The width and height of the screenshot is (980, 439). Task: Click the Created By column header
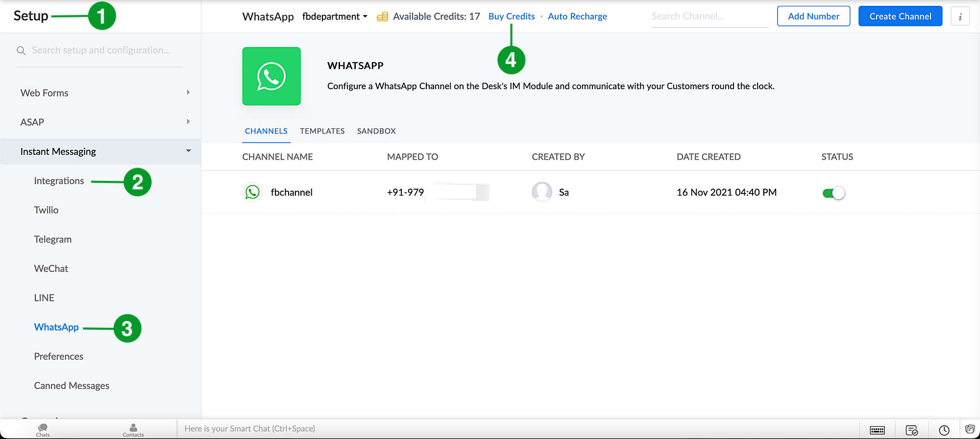[558, 157]
